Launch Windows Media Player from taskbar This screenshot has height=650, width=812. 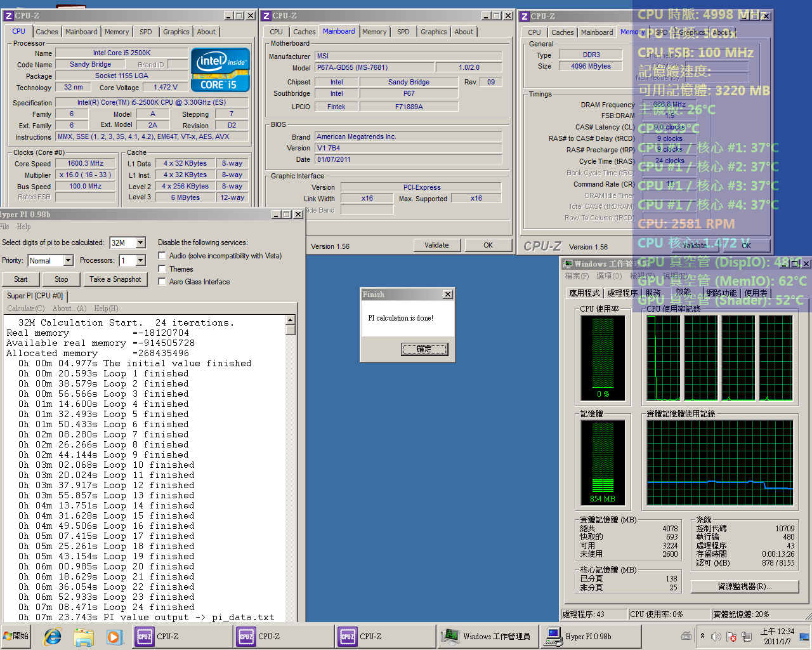click(x=114, y=636)
